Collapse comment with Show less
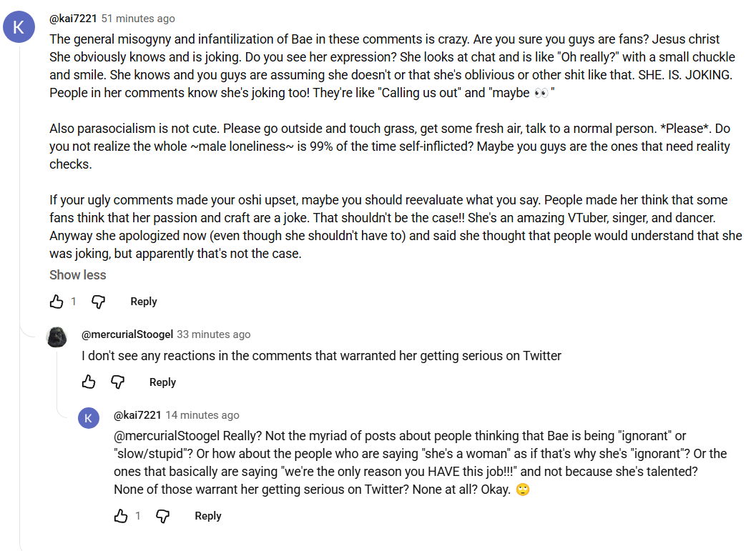Screen dimensions: 756x551 click(x=78, y=275)
